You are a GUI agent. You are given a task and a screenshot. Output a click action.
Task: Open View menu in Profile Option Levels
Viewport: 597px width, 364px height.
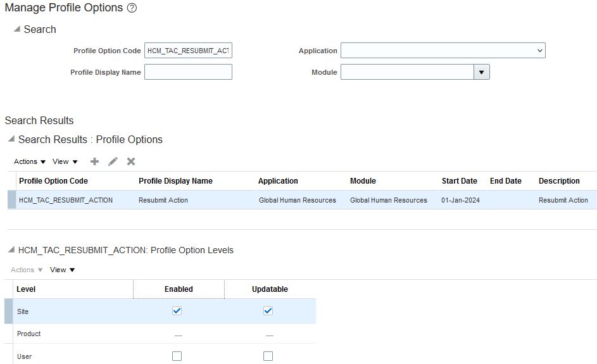click(62, 270)
